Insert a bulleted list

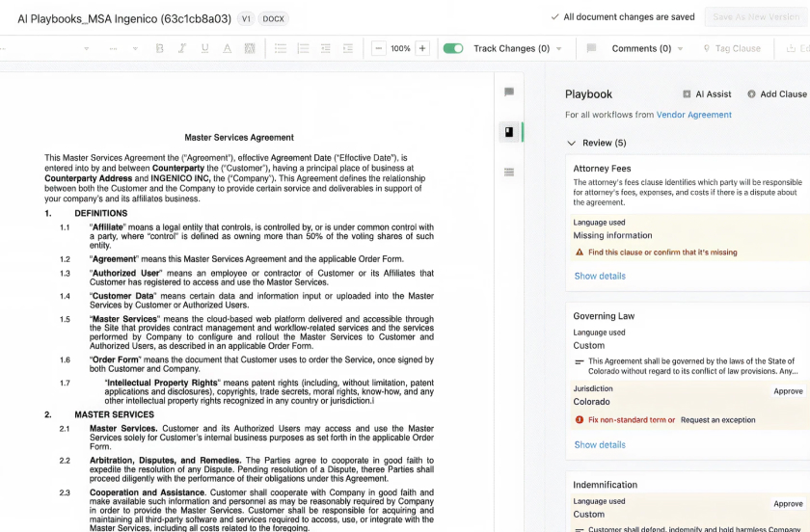click(x=280, y=48)
